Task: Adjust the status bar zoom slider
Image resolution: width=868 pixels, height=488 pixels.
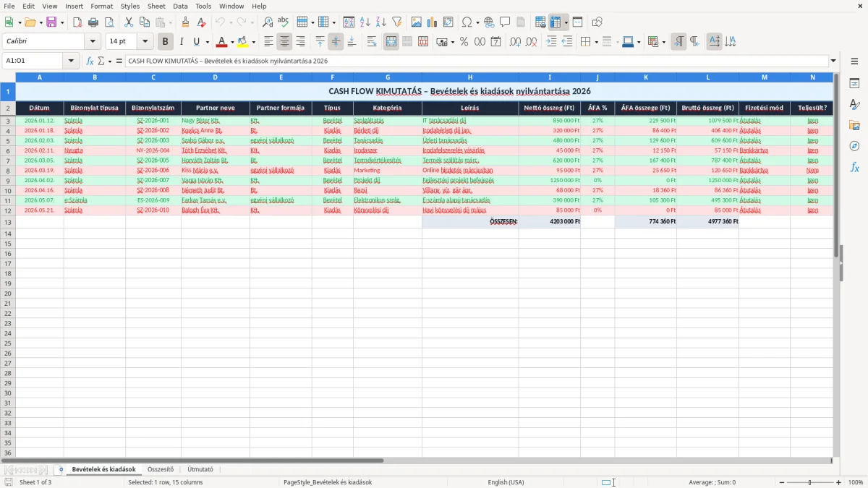Action: (x=809, y=482)
